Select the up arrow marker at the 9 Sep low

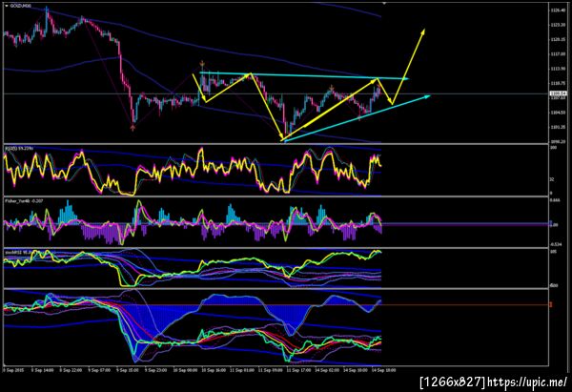(x=133, y=128)
